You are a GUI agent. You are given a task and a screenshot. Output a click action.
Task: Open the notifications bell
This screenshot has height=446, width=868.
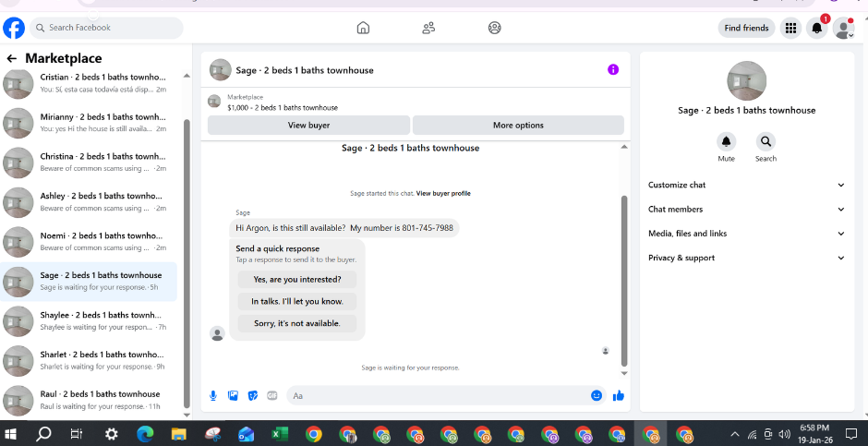tap(817, 28)
